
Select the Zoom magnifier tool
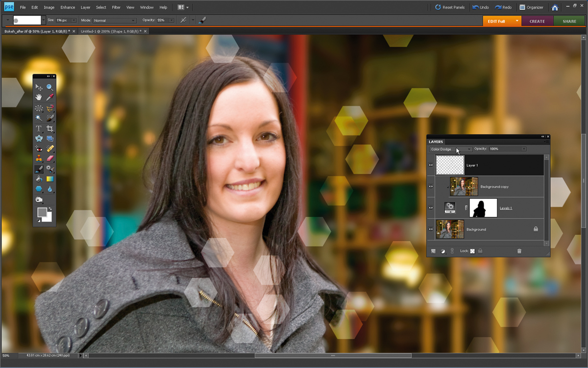(50, 87)
